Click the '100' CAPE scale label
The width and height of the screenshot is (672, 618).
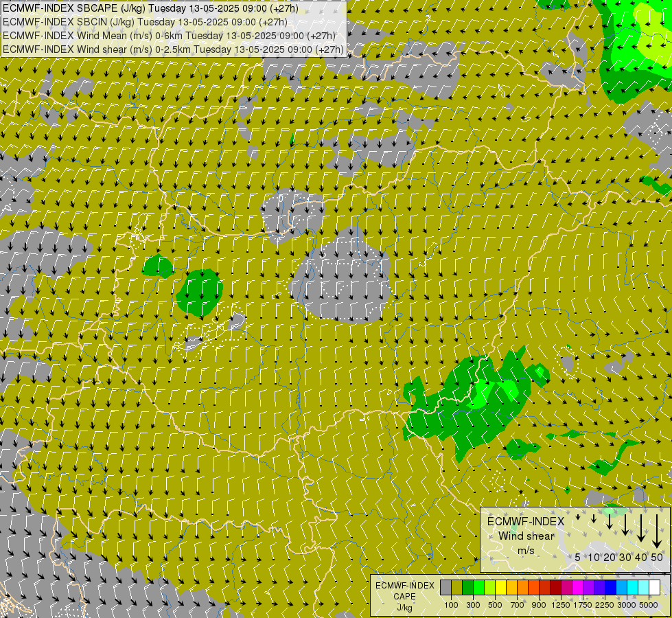coord(451,605)
